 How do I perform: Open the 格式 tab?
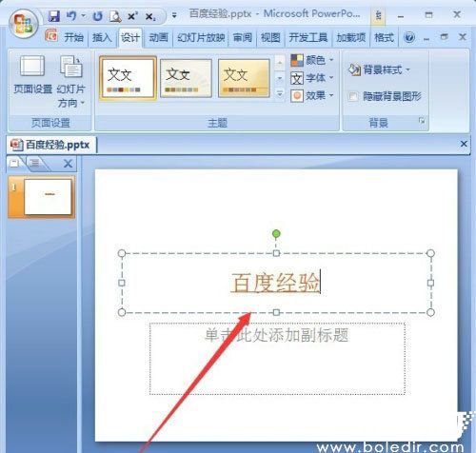click(x=384, y=37)
